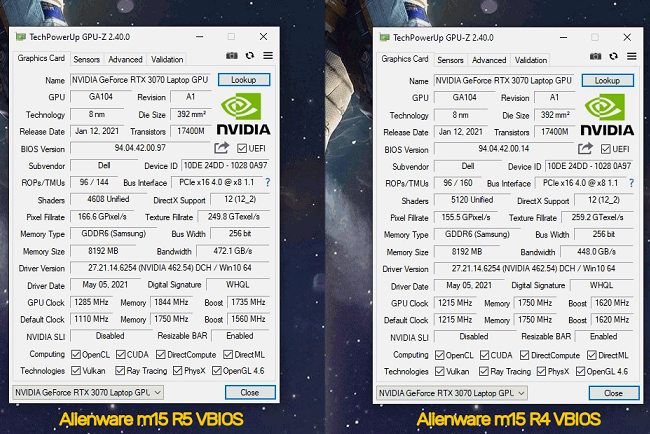
Task: Open the GPU selector dropdown in the R5 VBIOS window
Action: point(88,392)
